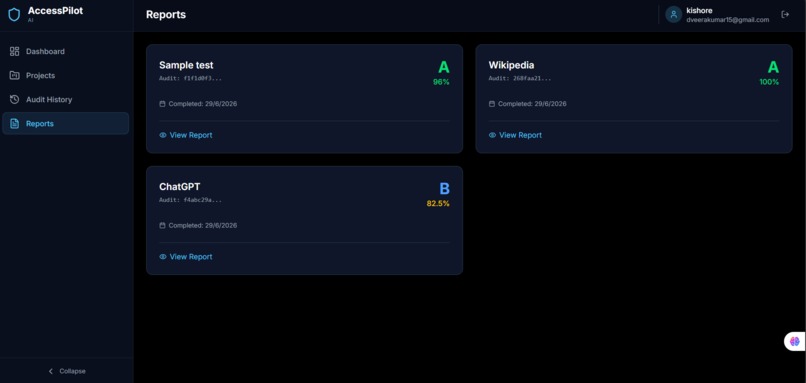The height and width of the screenshot is (383, 806).
Task: Click the Wikipedia card title
Action: 511,65
